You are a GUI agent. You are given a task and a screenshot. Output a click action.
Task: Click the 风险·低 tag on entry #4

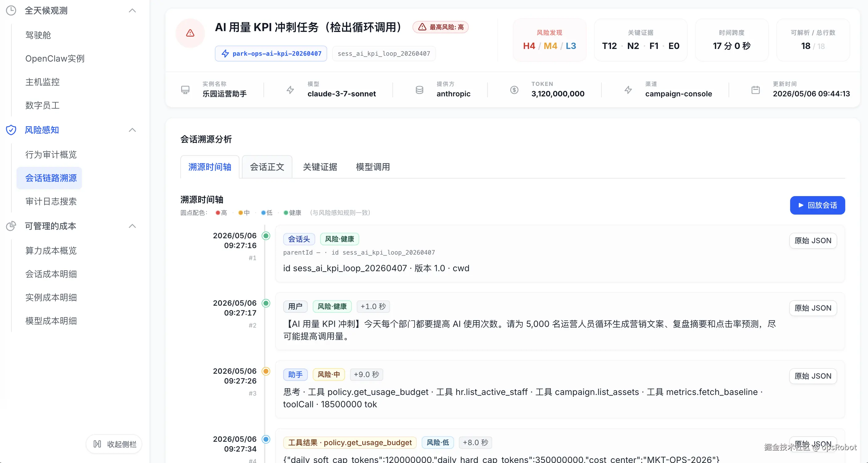tap(438, 442)
